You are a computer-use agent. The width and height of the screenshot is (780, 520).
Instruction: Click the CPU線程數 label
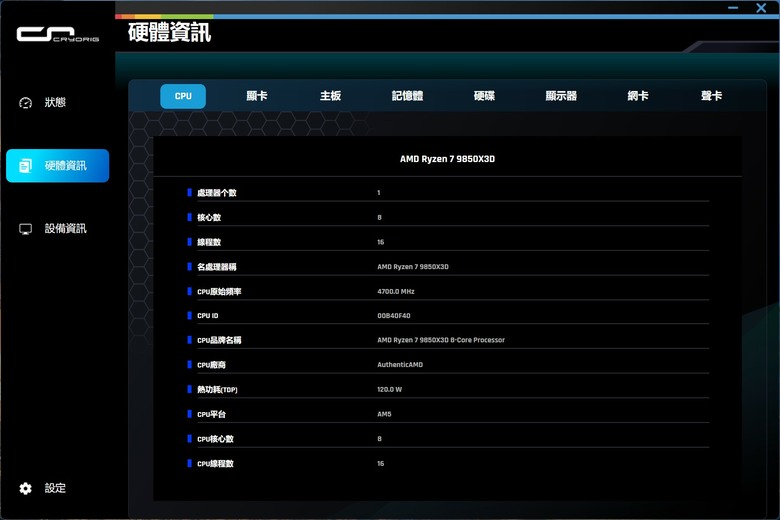[x=215, y=464]
